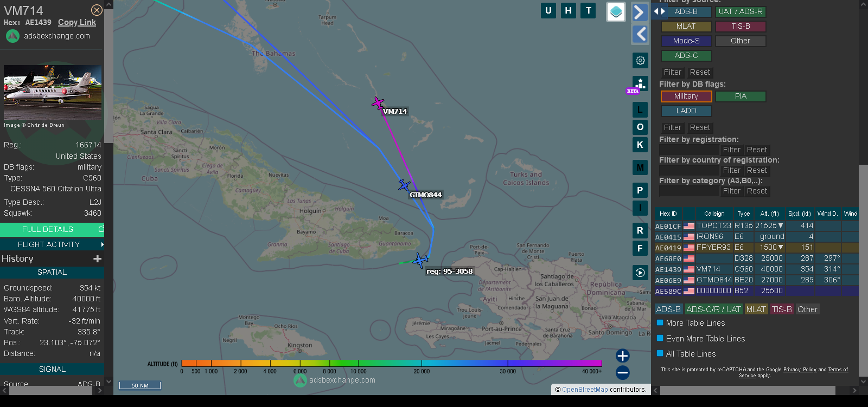The image size is (868, 407).
Task: Apply registration filter button
Action: click(731, 150)
